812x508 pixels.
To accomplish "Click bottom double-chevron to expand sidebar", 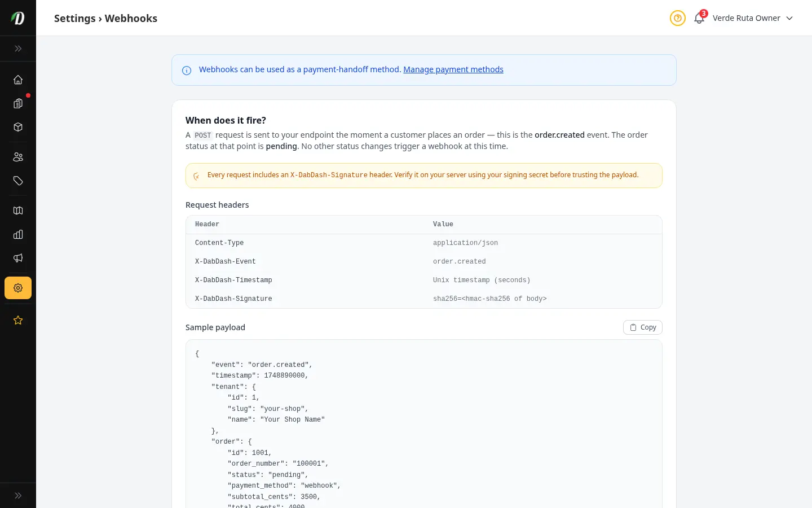I will [18, 496].
